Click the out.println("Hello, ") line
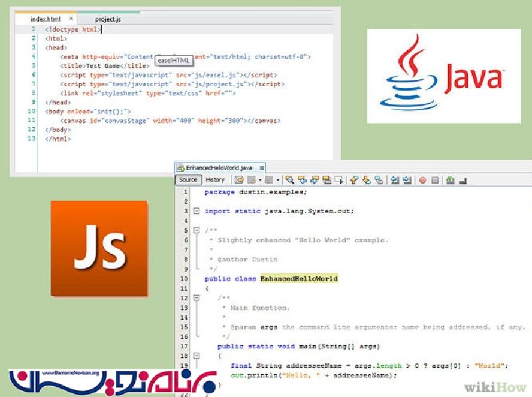This screenshot has width=532, height=397. (x=313, y=375)
